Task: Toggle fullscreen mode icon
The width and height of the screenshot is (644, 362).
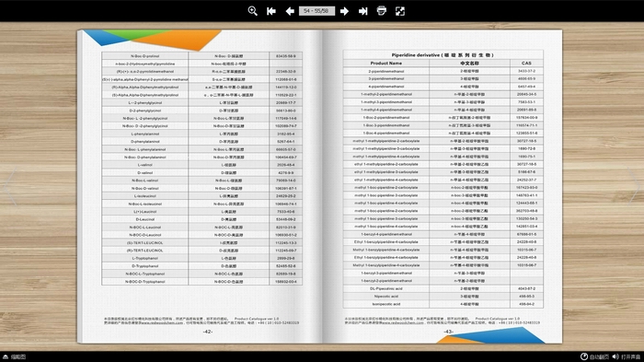Action: pyautogui.click(x=400, y=11)
